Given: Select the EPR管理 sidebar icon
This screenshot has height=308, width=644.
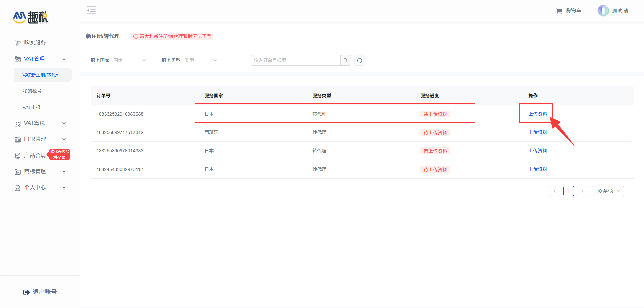Looking at the screenshot, I should 18,139.
